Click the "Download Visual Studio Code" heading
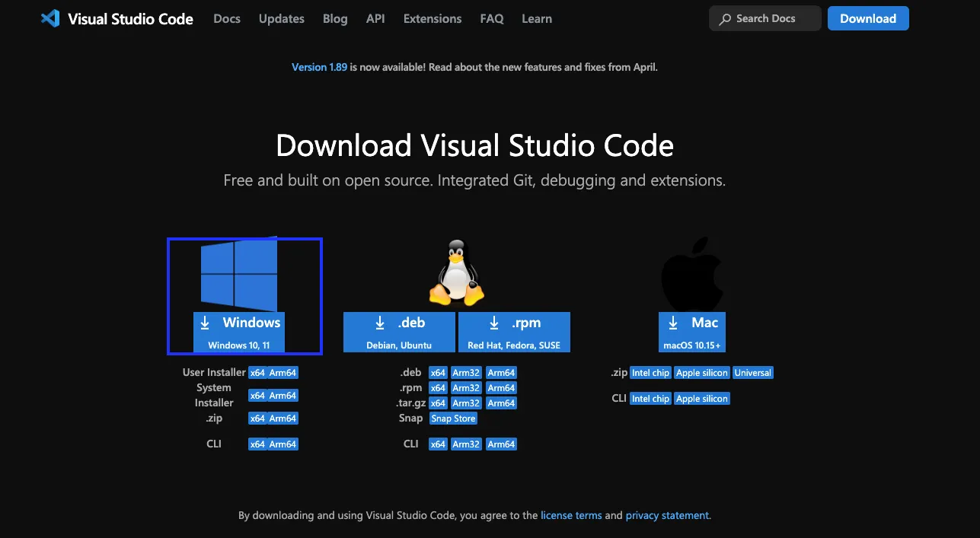This screenshot has height=538, width=980. (474, 145)
